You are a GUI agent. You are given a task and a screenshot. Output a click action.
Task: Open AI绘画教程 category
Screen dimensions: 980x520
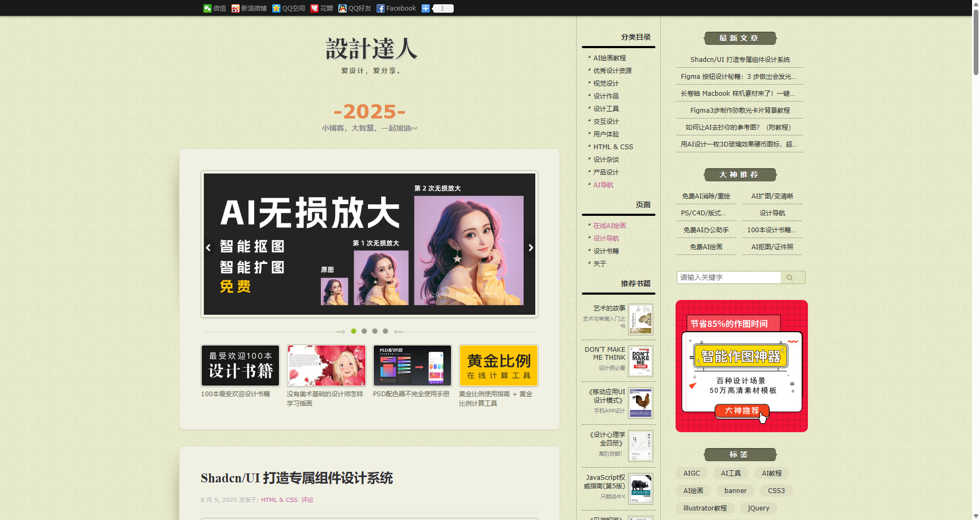click(x=609, y=58)
